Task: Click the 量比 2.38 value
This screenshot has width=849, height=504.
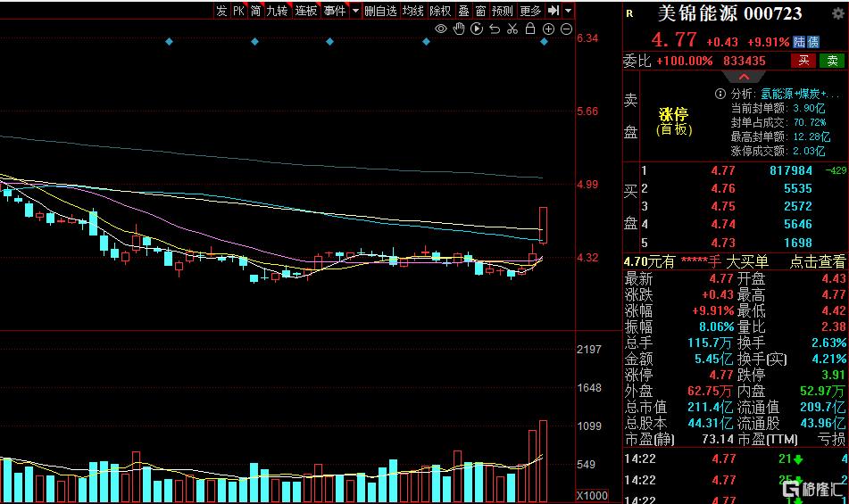Action: click(x=833, y=326)
